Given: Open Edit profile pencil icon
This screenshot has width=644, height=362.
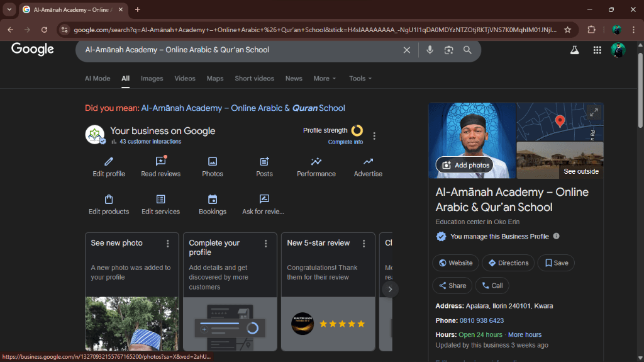Looking at the screenshot, I should coord(109,161).
